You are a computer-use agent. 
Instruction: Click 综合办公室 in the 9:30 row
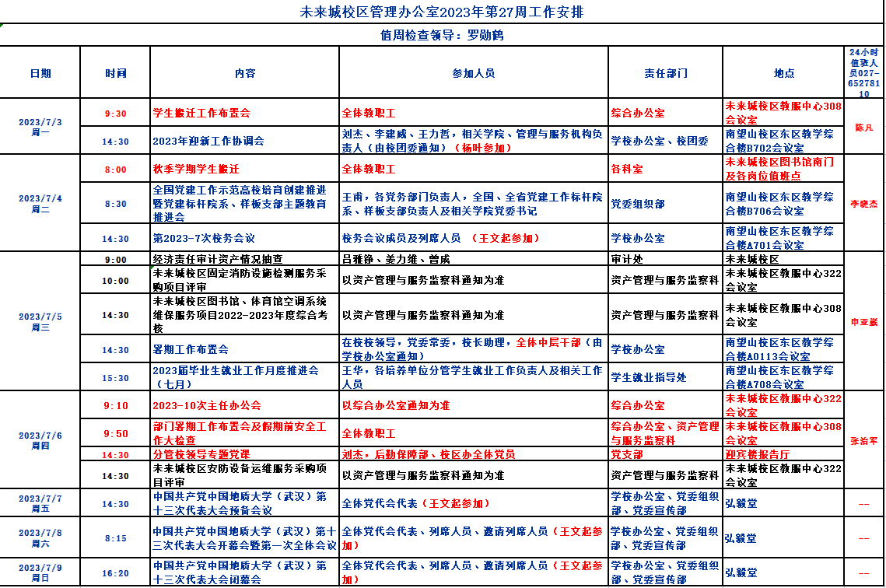pos(666,113)
